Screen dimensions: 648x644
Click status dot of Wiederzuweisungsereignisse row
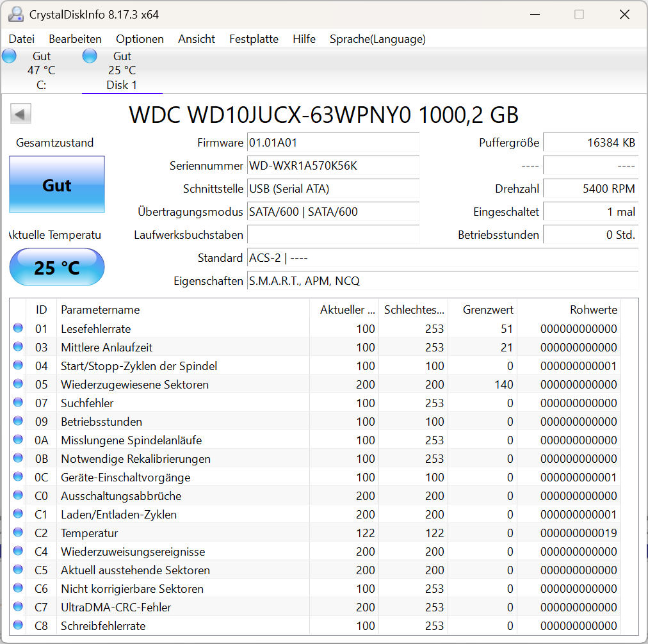coord(18,551)
